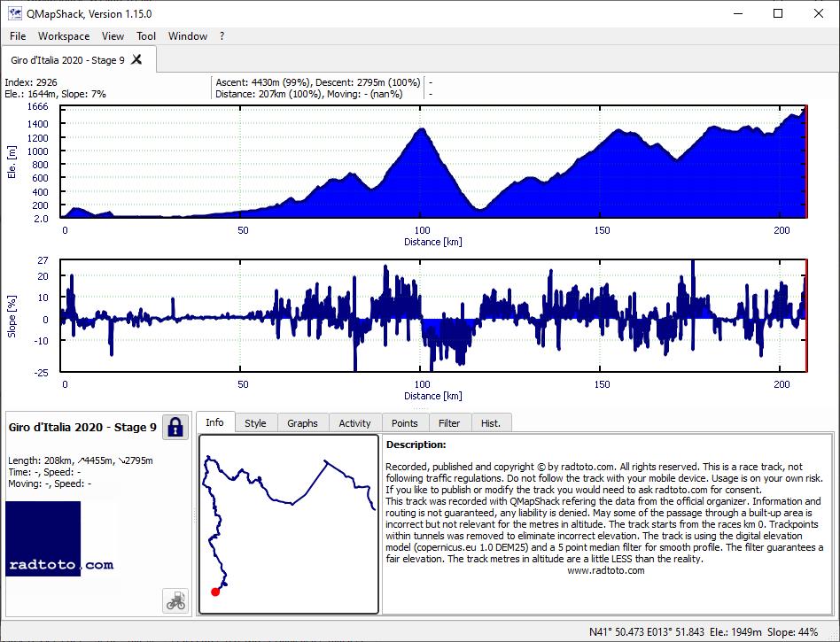Open the File menu

tap(18, 36)
